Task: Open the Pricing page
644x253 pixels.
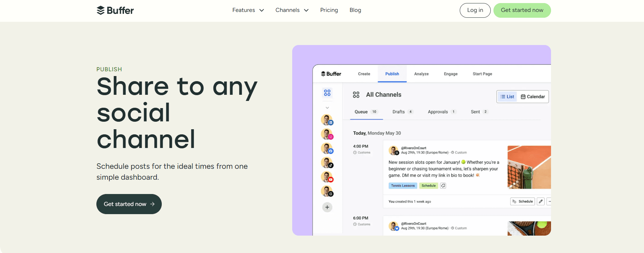Action: 329,10
